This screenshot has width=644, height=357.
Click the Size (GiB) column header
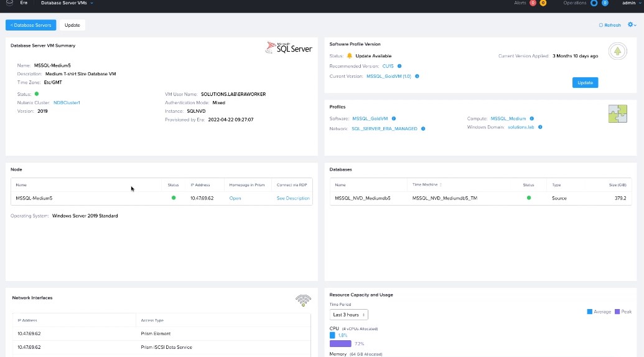pyautogui.click(x=617, y=185)
